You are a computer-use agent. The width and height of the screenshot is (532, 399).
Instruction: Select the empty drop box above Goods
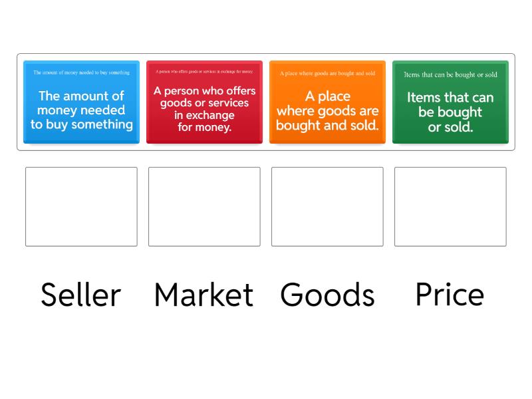[x=327, y=206]
